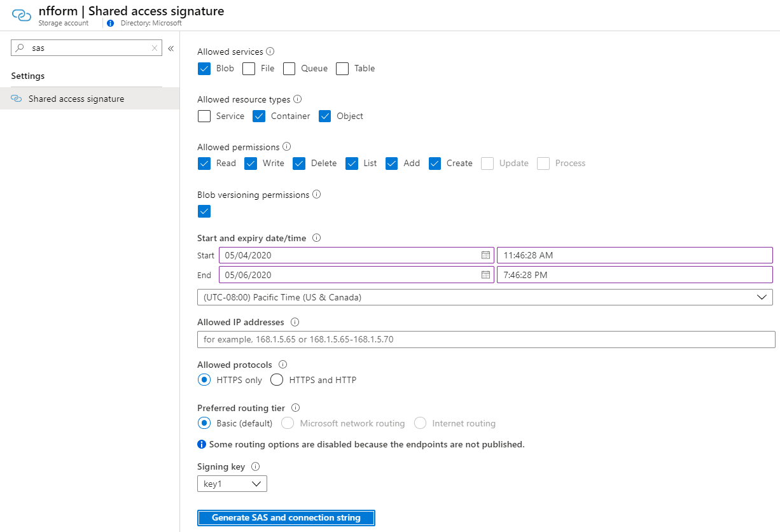Click the Blob versioning permissions info icon
780x532 pixels.
(x=316, y=195)
